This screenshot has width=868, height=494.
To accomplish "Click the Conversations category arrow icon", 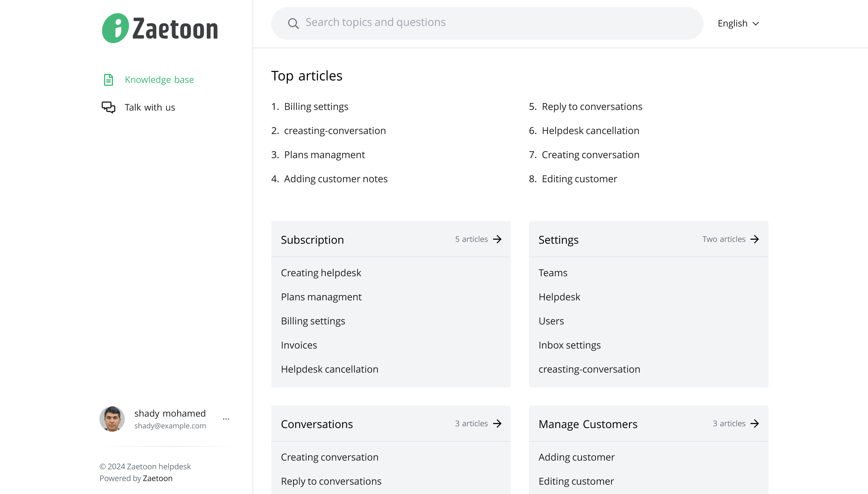I will tap(497, 424).
